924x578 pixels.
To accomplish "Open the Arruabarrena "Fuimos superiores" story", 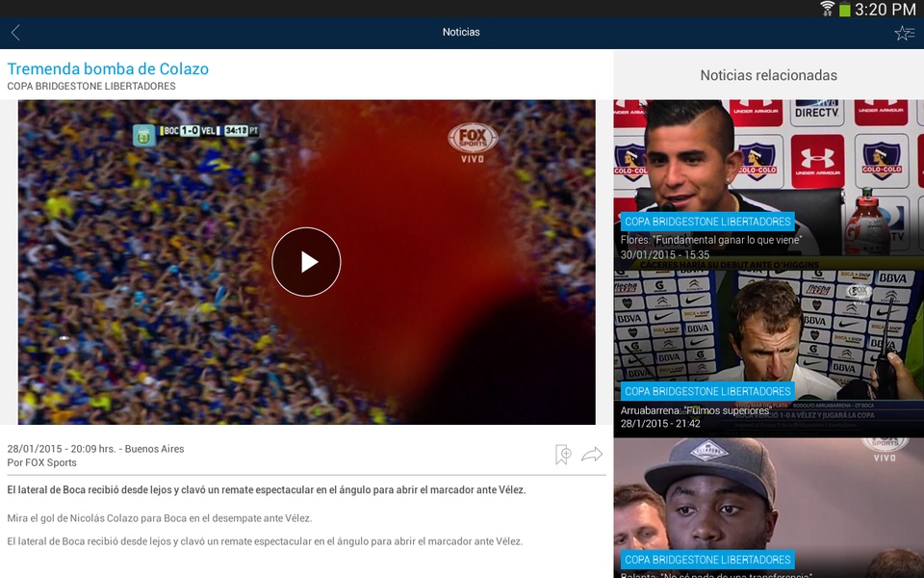I will coord(768,353).
